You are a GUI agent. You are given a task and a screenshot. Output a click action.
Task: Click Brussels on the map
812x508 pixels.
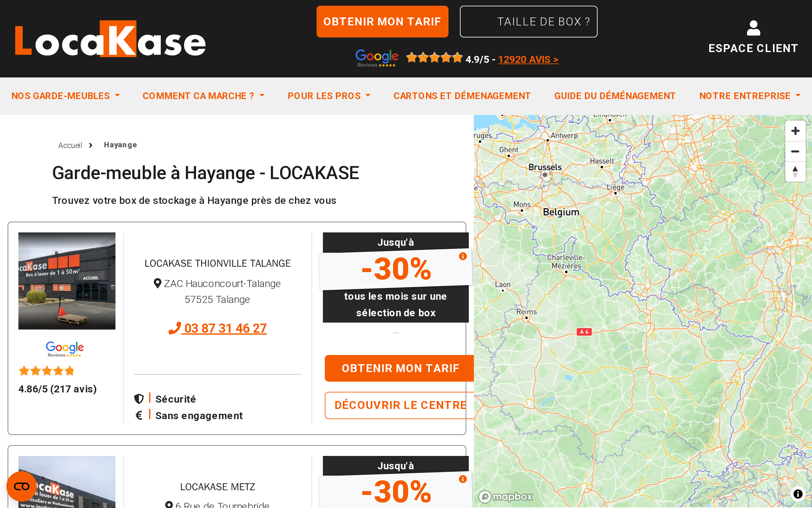click(545, 167)
